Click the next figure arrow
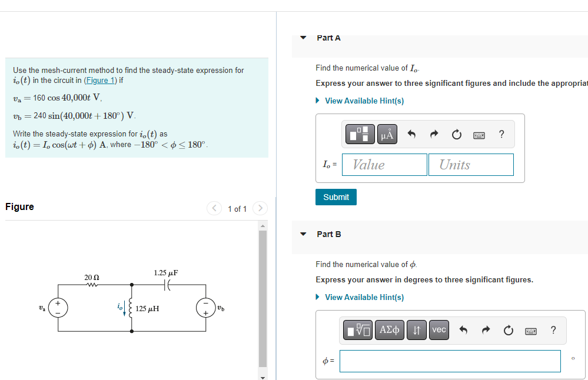The image size is (588, 380). (x=260, y=209)
